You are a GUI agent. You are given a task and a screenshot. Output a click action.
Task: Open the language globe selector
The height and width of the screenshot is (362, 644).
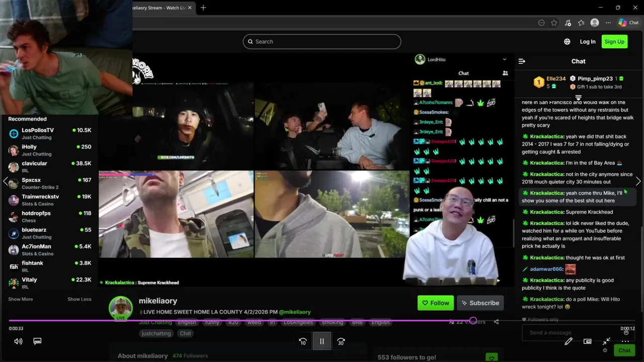tap(567, 42)
